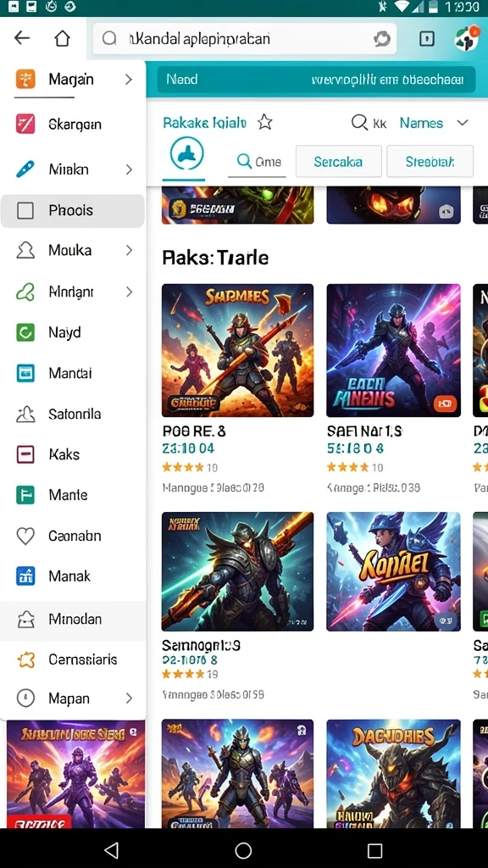Click the Gme search tab
Viewport: 488px width, 868px height.
(258, 162)
